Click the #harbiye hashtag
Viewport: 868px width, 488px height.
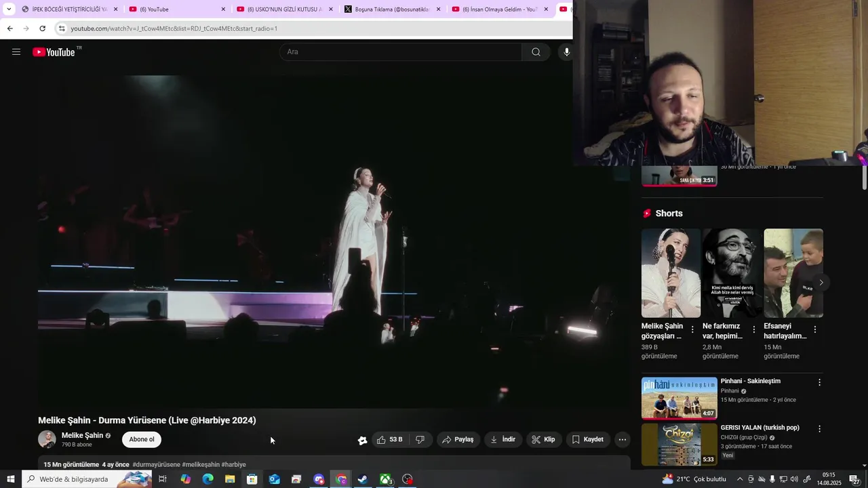click(x=234, y=464)
